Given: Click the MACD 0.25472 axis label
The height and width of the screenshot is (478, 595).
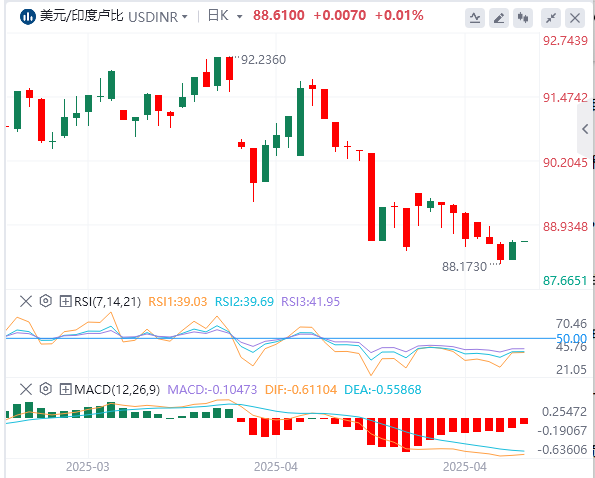Looking at the screenshot, I should [x=565, y=412].
